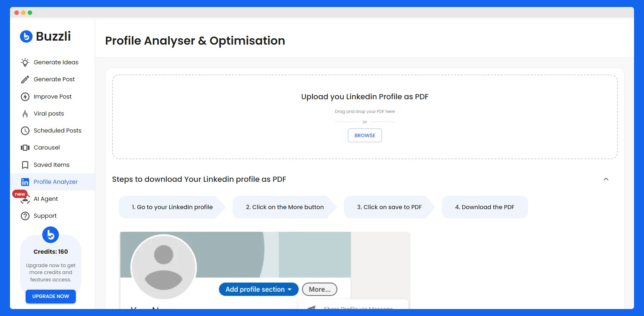The image size is (644, 316).
Task: Click the 'Profile Analyser & Optimisation' title
Action: coord(195,41)
